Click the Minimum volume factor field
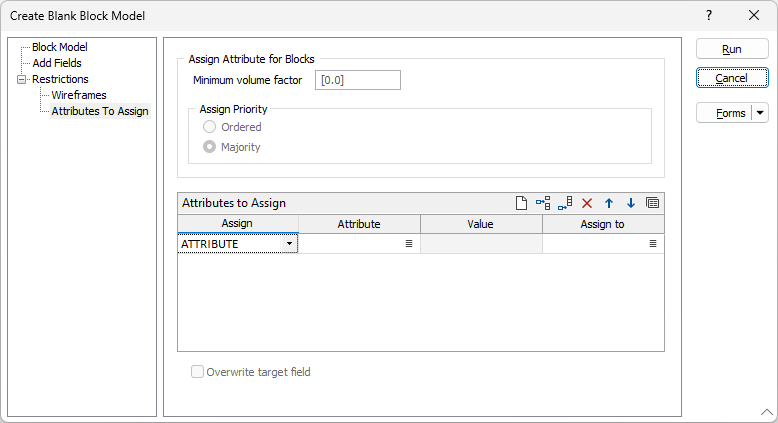 [x=358, y=80]
